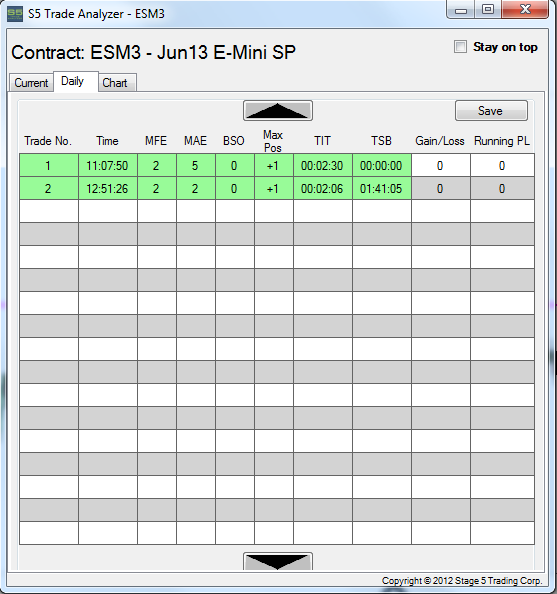Select the Daily tab
Screen dimensions: 557x594
tap(76, 81)
